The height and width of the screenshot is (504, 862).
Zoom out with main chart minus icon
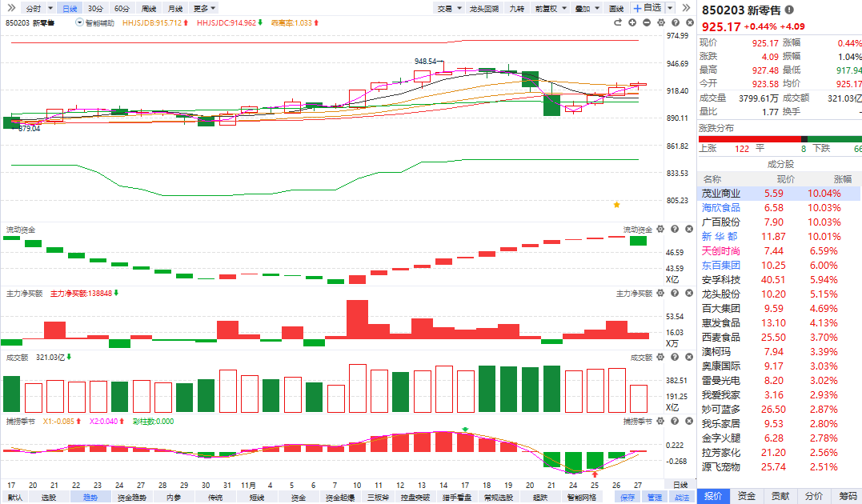(x=647, y=22)
